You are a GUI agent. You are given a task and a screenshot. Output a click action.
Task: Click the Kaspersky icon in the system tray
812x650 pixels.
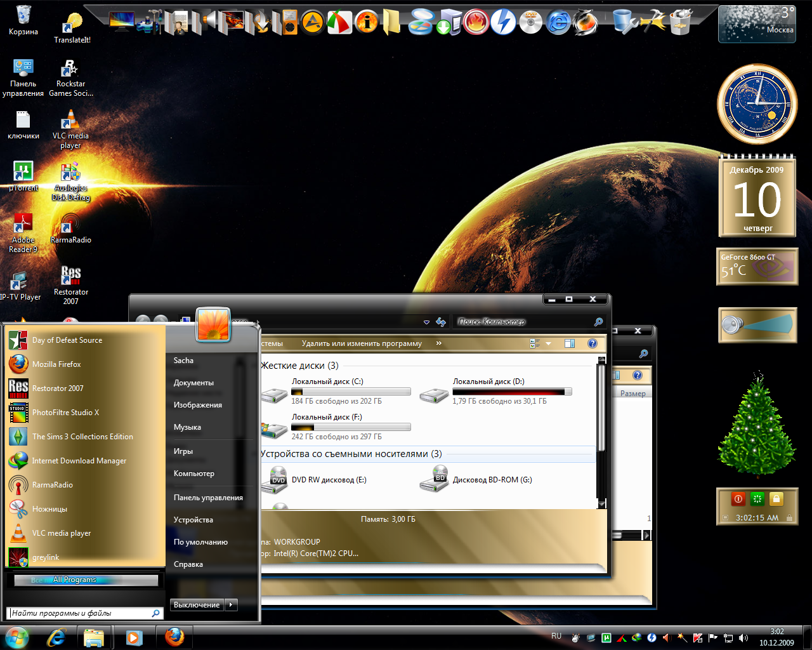point(698,638)
